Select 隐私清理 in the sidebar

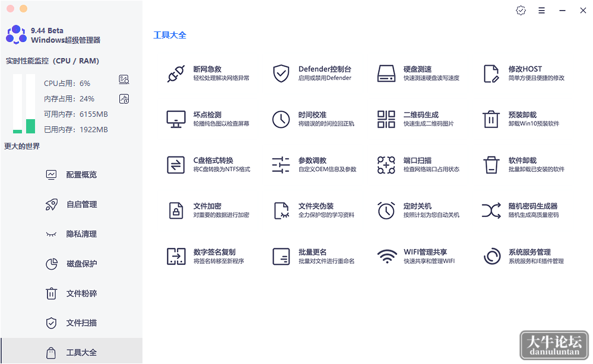pos(71,234)
